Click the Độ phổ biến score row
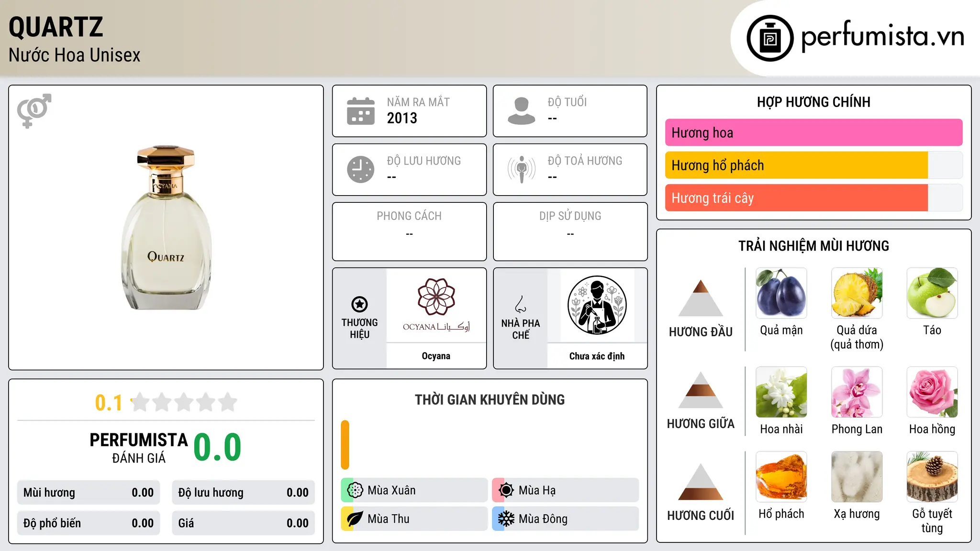 coord(89,523)
